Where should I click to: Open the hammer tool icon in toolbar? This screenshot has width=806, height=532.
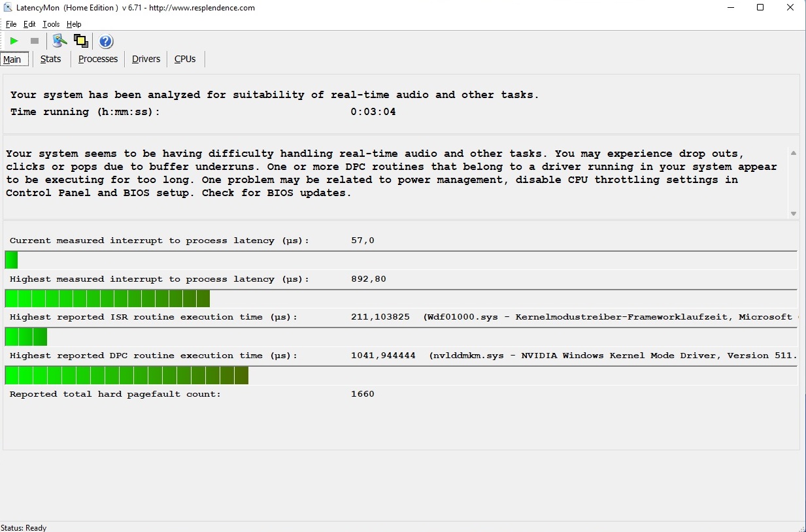click(59, 41)
